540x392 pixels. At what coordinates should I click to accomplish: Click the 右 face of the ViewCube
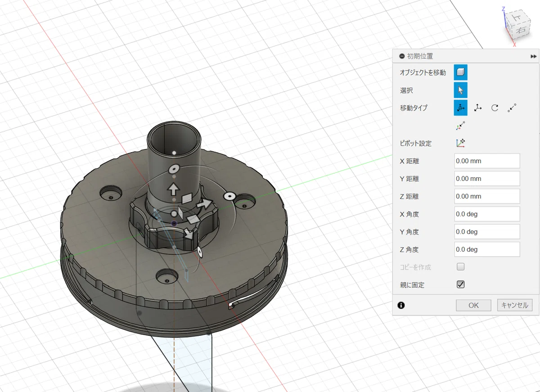521,31
